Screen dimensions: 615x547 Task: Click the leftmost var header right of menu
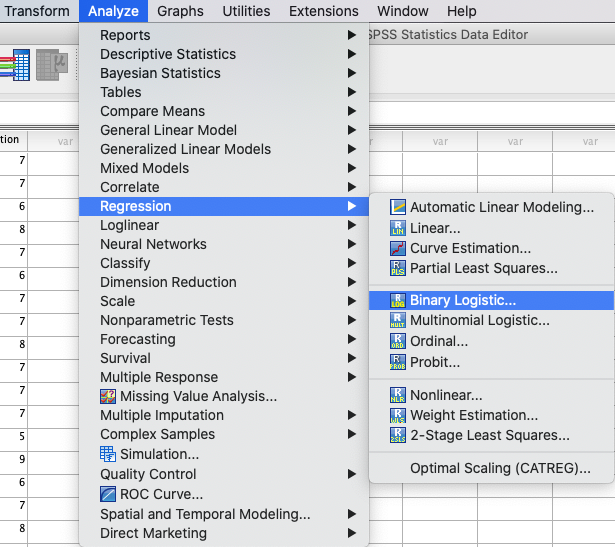pos(440,141)
